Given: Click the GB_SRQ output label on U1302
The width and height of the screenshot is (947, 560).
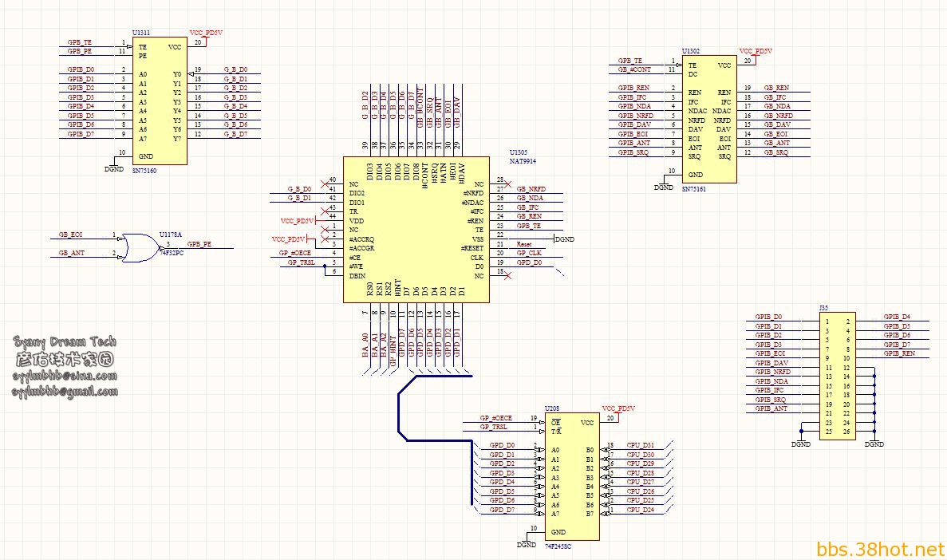Looking at the screenshot, I should tap(776, 152).
